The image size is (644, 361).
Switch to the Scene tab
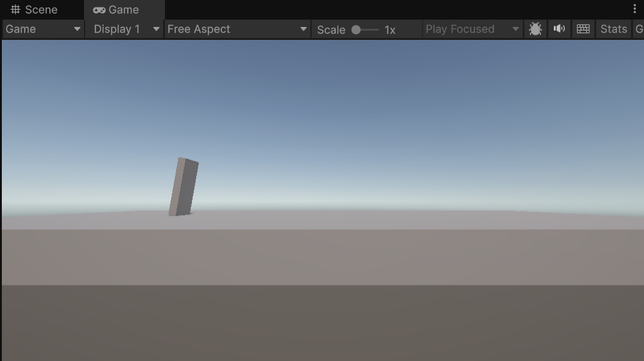tap(41, 10)
